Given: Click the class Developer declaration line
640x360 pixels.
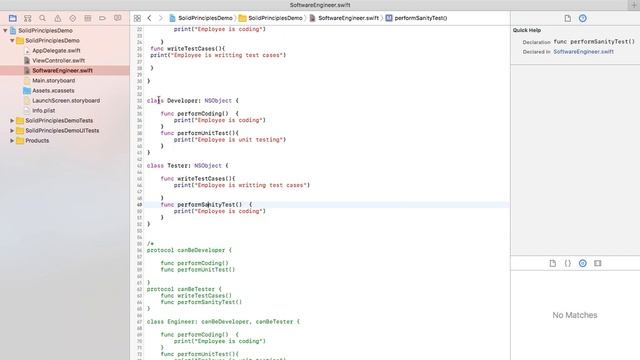Looking at the screenshot, I should point(193,100).
